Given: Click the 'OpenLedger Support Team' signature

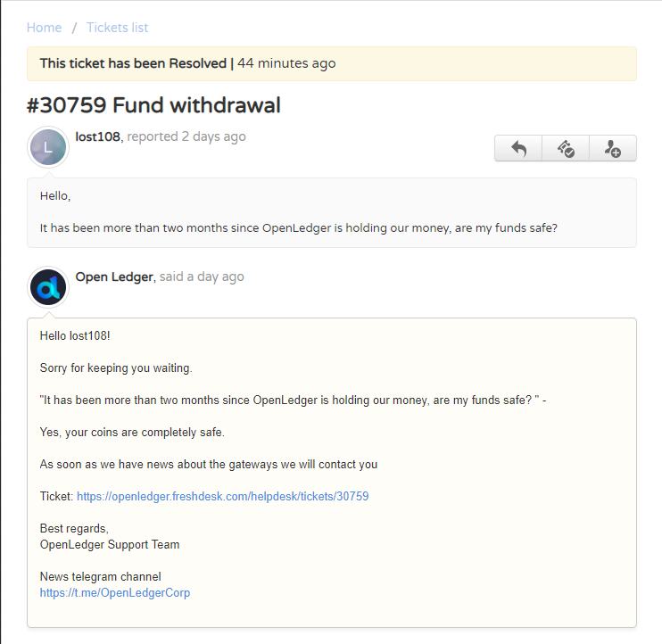Looking at the screenshot, I should tap(110, 544).
